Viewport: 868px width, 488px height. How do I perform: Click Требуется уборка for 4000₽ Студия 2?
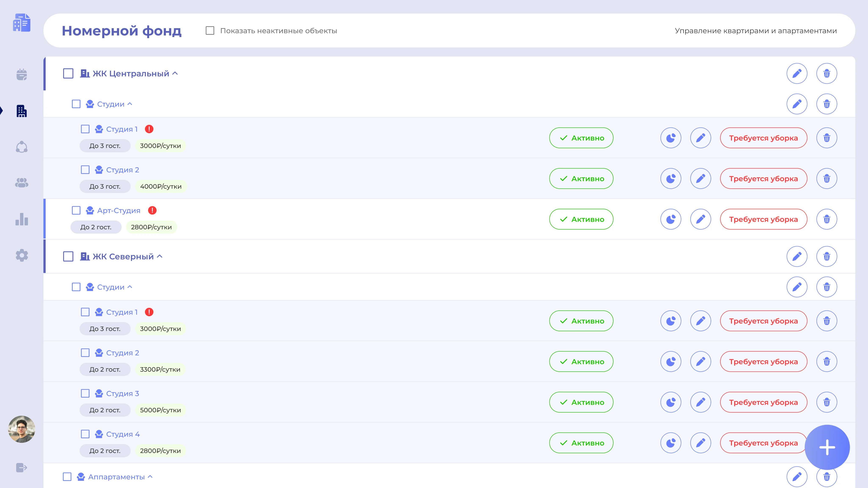763,179
